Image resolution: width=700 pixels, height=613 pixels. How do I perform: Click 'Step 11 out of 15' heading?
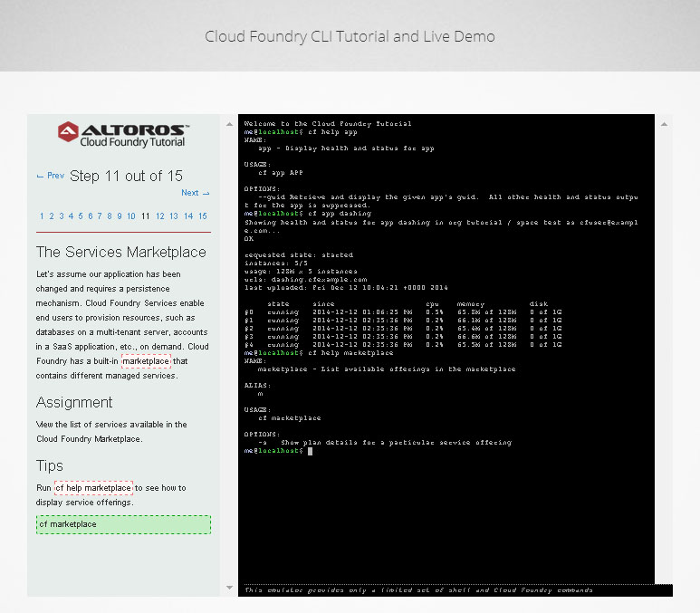(126, 176)
